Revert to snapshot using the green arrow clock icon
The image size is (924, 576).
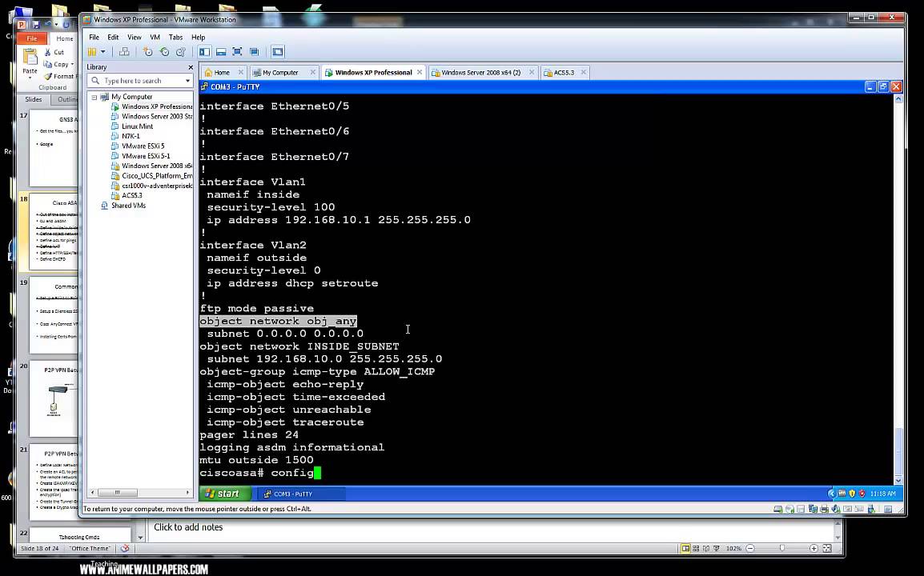coord(164,52)
